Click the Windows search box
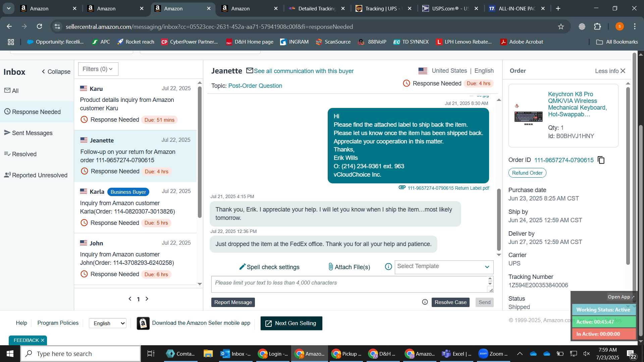 (80, 354)
